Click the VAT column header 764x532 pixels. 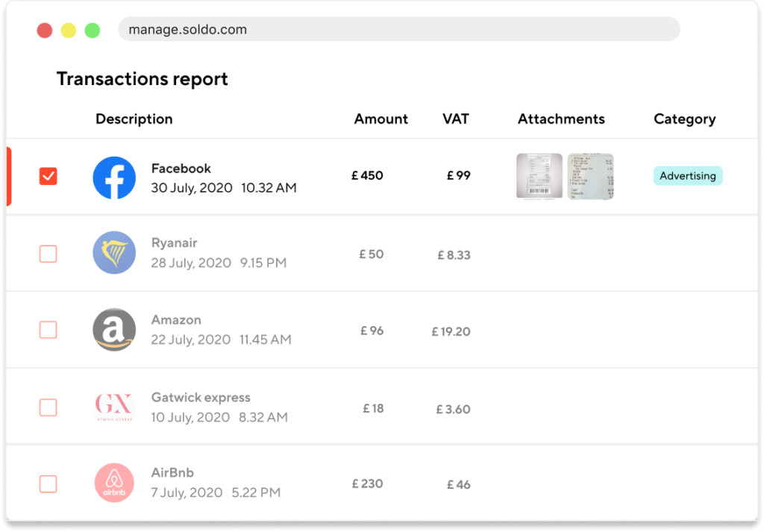(456, 119)
